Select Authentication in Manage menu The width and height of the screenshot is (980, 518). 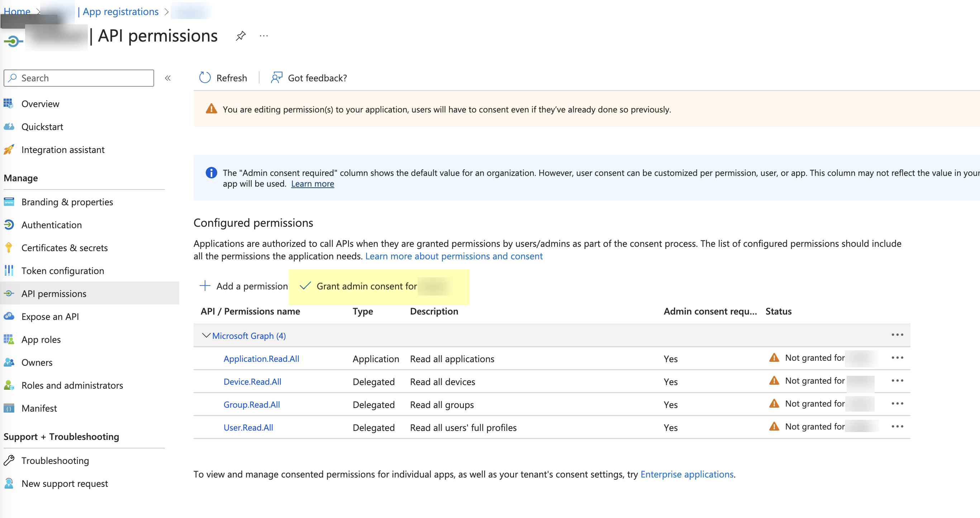tap(51, 225)
